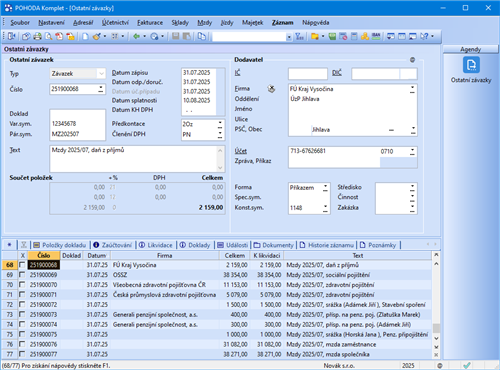Click the Text field scroll up arrow
This screenshot has width=500, height=370.
pyautogui.click(x=220, y=150)
